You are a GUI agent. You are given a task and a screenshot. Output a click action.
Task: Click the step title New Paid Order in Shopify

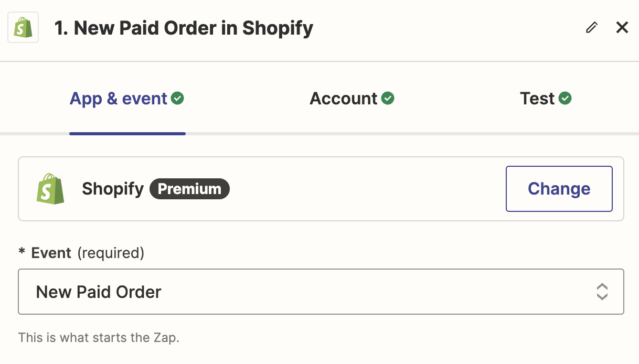tap(184, 28)
